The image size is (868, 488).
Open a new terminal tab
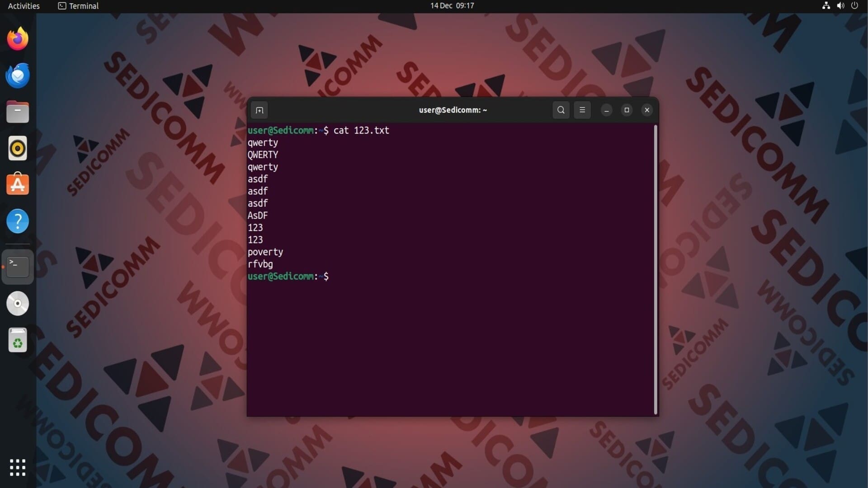(259, 110)
